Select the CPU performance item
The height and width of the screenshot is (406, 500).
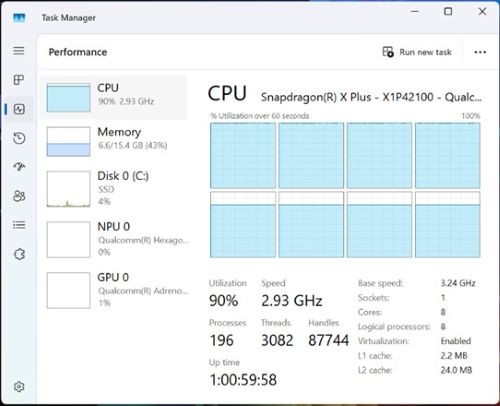click(x=113, y=97)
